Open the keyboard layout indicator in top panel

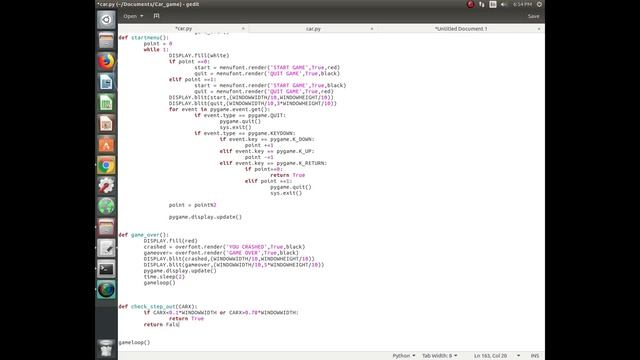493,4
